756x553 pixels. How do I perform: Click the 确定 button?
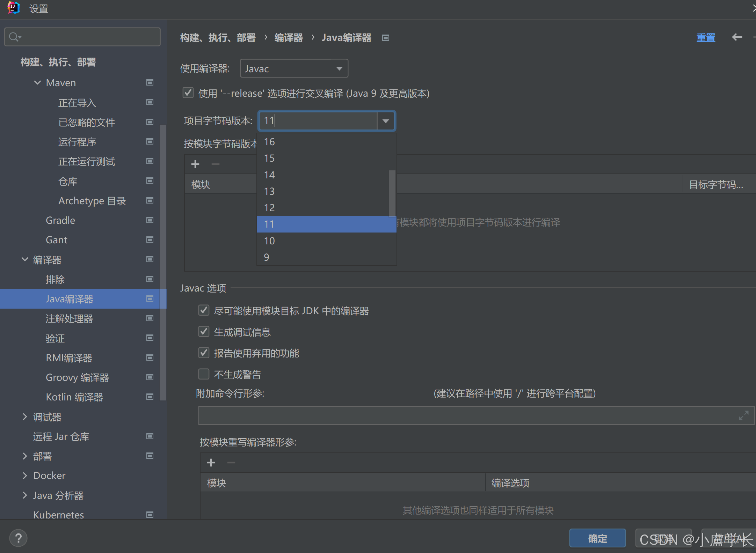click(597, 538)
